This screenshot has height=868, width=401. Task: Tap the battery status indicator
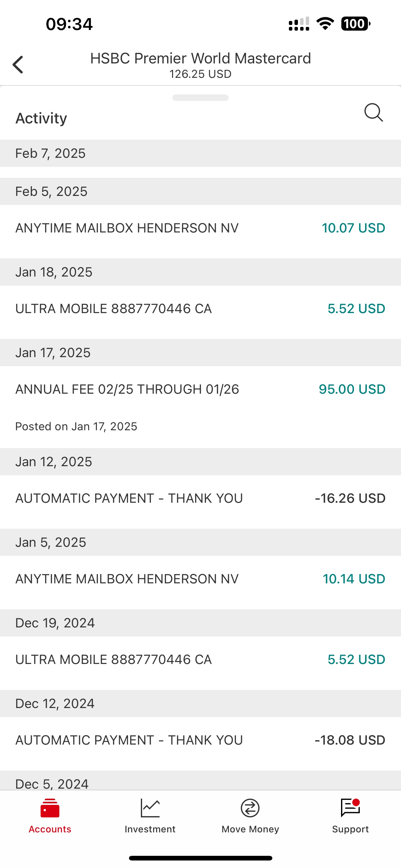point(355,24)
